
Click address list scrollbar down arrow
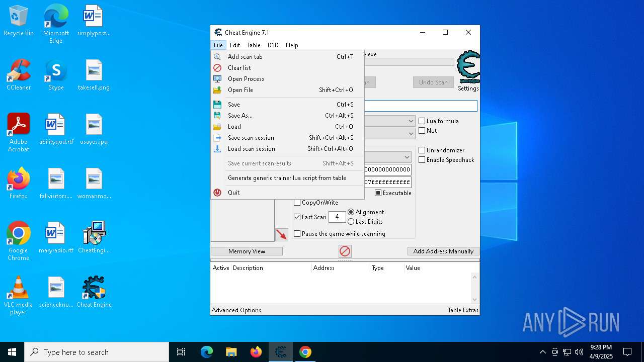point(474,299)
